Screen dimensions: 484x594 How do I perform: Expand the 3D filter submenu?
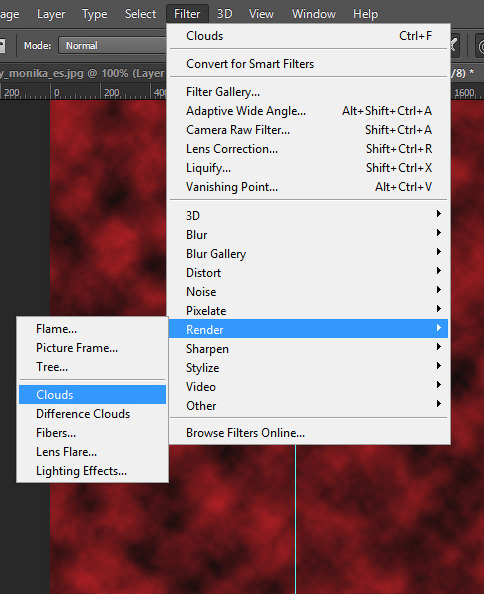tap(309, 216)
